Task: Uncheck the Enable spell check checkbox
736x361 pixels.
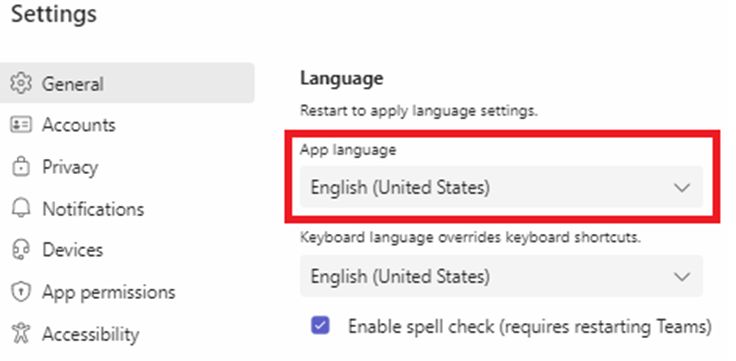Action: point(320,325)
